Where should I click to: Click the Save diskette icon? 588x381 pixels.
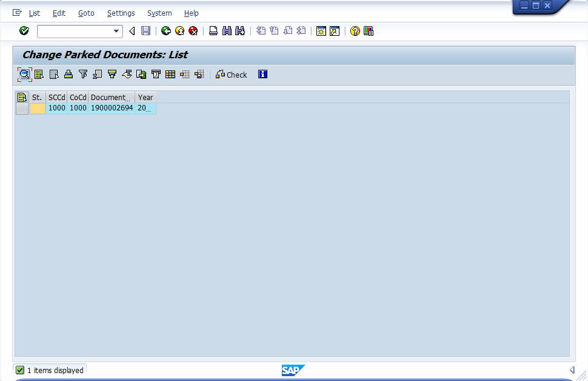click(x=146, y=31)
